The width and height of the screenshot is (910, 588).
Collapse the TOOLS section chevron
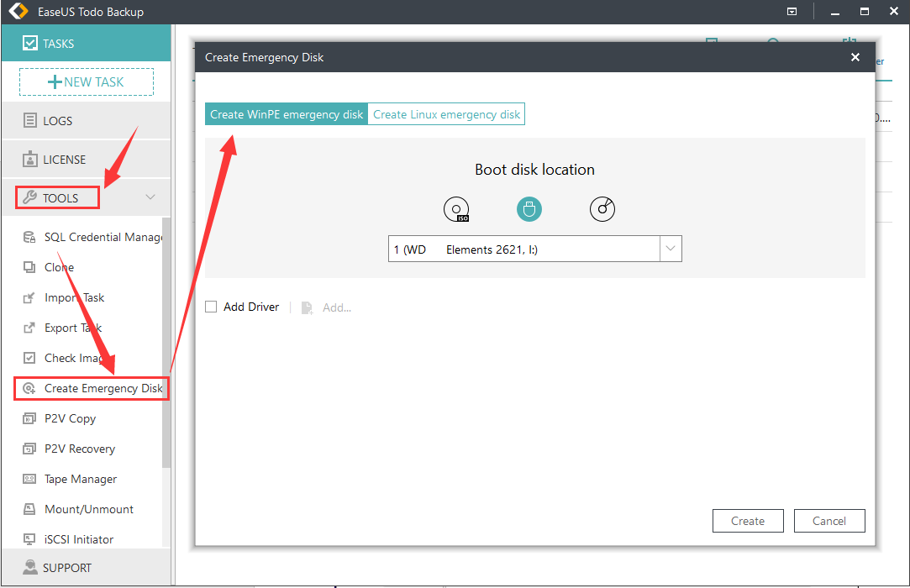pyautogui.click(x=150, y=197)
